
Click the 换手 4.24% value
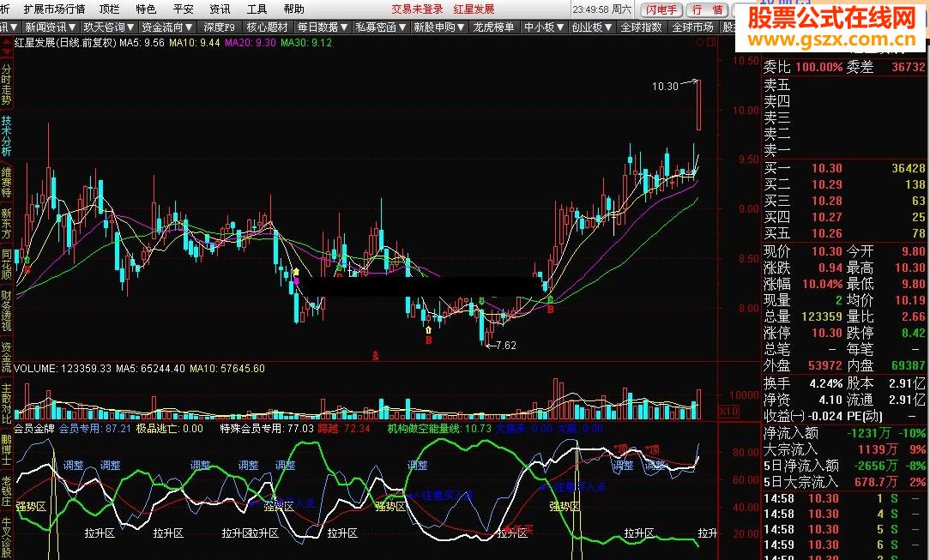(825, 382)
